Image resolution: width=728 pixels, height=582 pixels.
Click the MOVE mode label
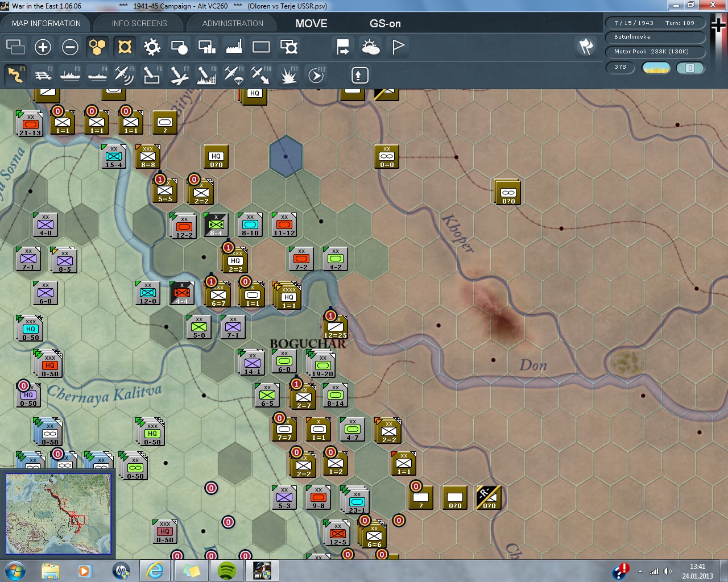[311, 23]
